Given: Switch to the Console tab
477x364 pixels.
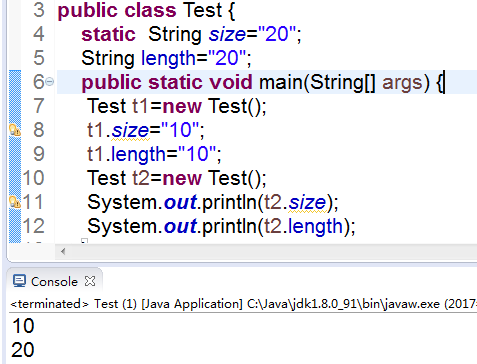Looking at the screenshot, I should (54, 282).
